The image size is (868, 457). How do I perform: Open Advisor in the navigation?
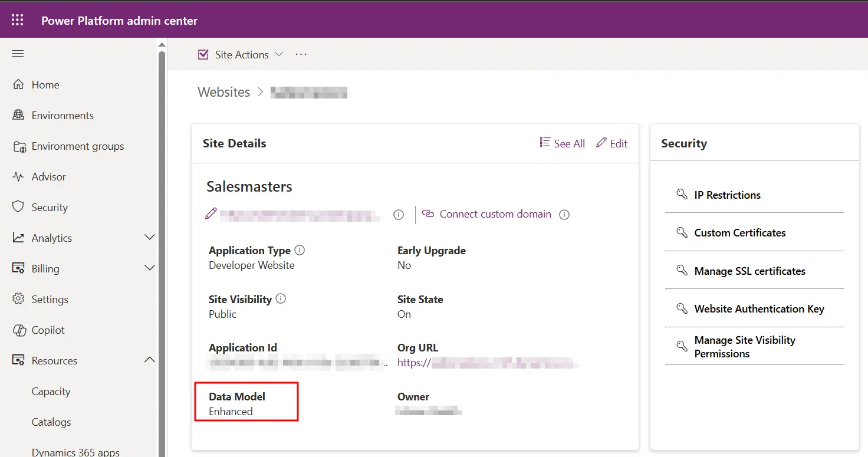point(49,177)
